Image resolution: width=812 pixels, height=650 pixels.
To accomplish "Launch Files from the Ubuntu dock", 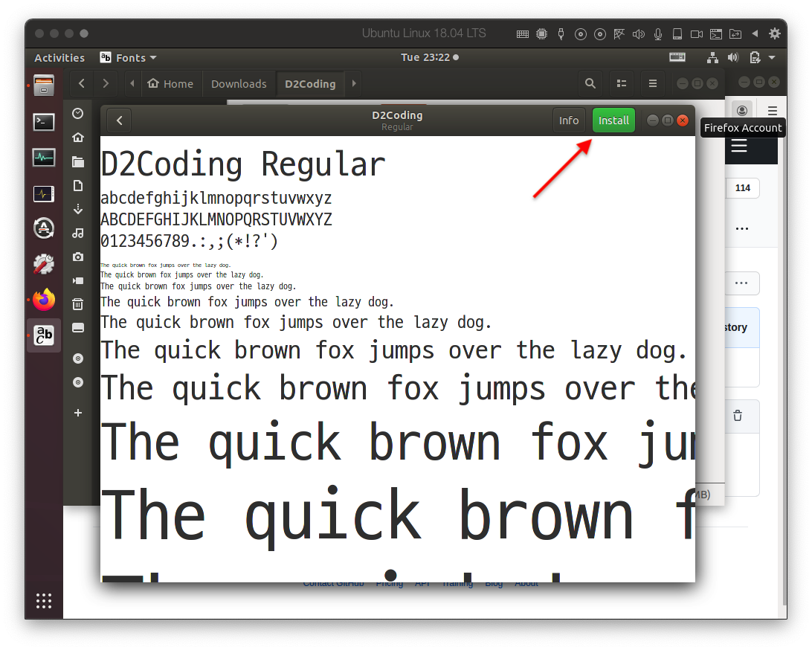I will (44, 86).
